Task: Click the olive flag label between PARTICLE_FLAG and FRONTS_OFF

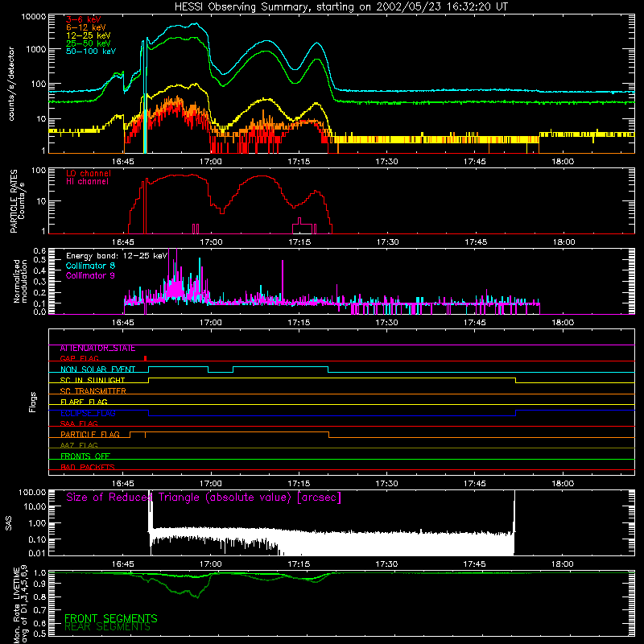Action: [x=79, y=446]
